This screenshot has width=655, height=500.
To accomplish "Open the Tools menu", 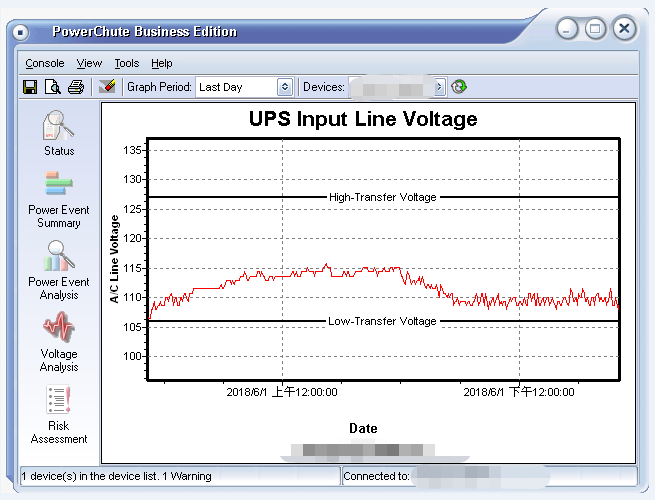I will [127, 63].
